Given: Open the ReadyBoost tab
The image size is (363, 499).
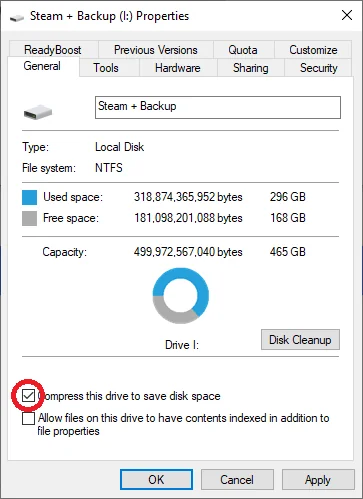Looking at the screenshot, I should [x=53, y=50].
